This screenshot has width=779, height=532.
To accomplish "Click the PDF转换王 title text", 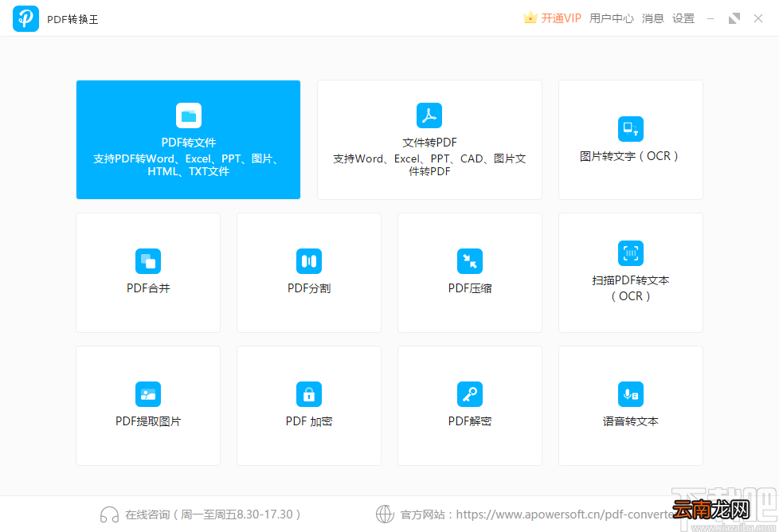I will point(72,19).
